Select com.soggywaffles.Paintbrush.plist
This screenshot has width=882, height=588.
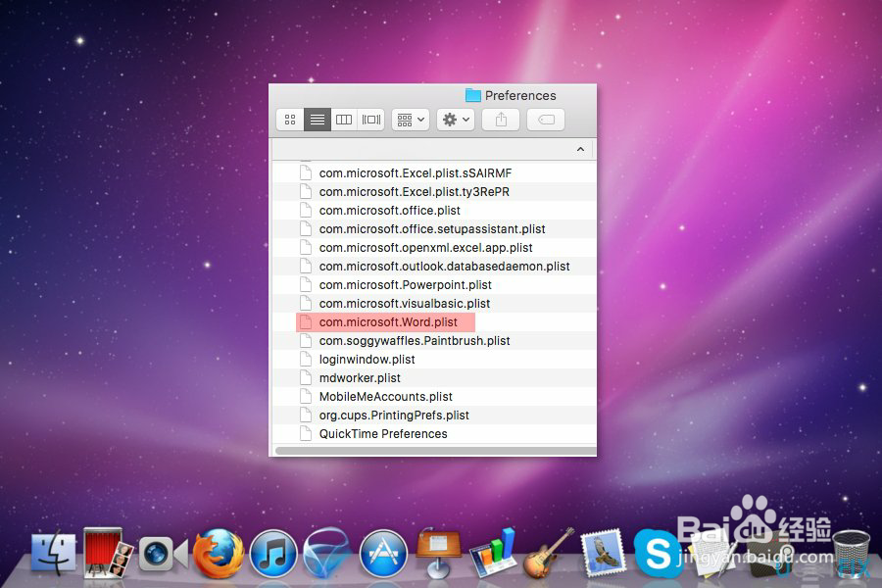click(x=434, y=340)
